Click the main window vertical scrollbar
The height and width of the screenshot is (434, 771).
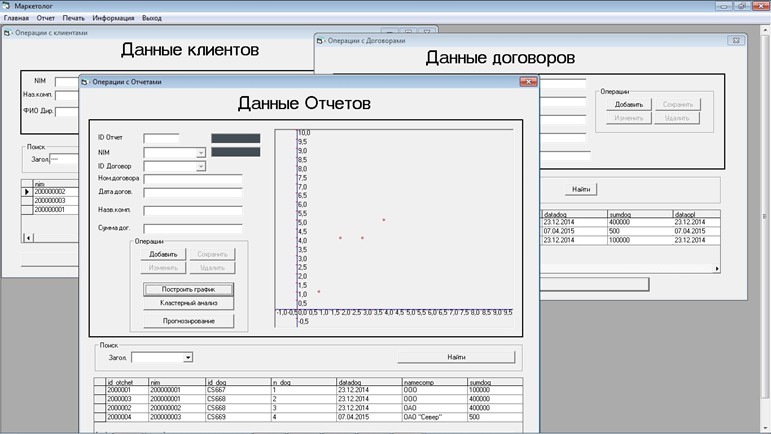coord(765,216)
